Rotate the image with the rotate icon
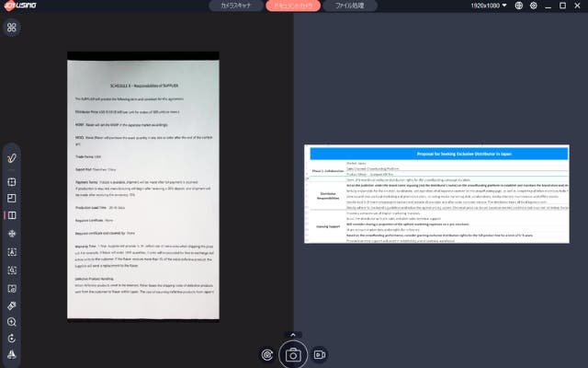This screenshot has height=368, width=588. point(12,339)
